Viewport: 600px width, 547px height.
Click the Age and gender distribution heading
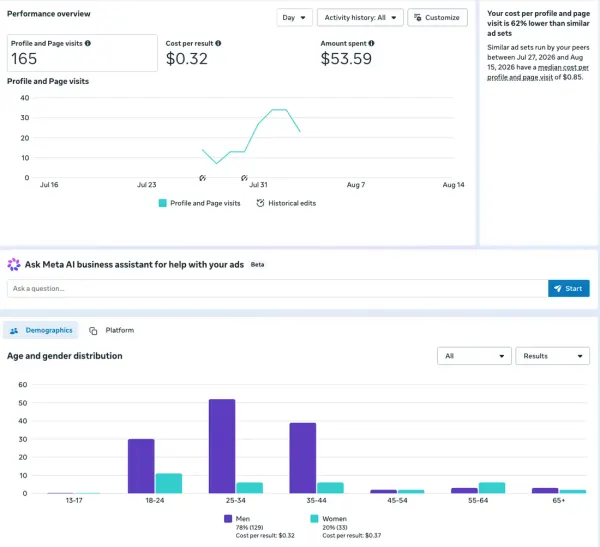(65, 356)
